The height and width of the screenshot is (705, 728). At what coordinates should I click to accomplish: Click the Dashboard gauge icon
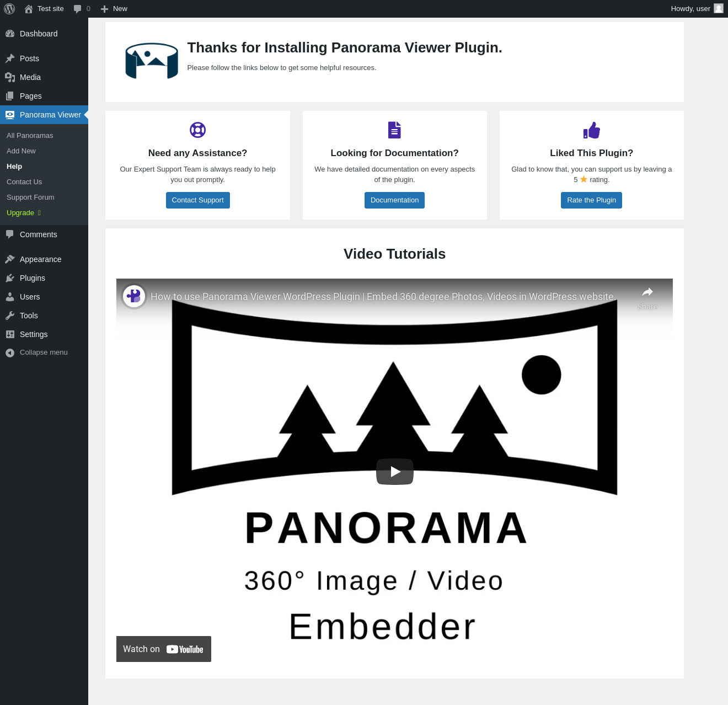tap(10, 34)
